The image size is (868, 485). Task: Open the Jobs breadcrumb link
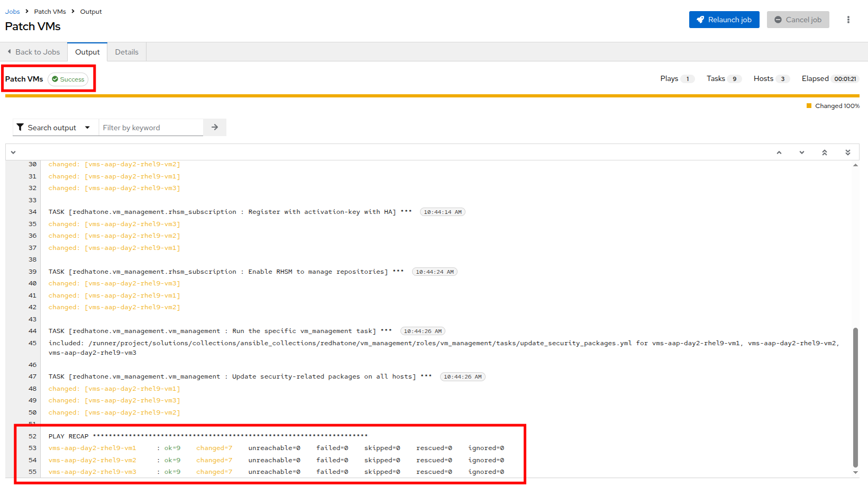click(12, 12)
